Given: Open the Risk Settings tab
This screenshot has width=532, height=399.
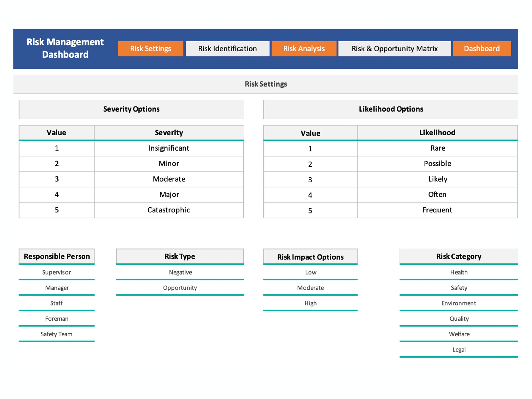Looking at the screenshot, I should (x=151, y=49).
